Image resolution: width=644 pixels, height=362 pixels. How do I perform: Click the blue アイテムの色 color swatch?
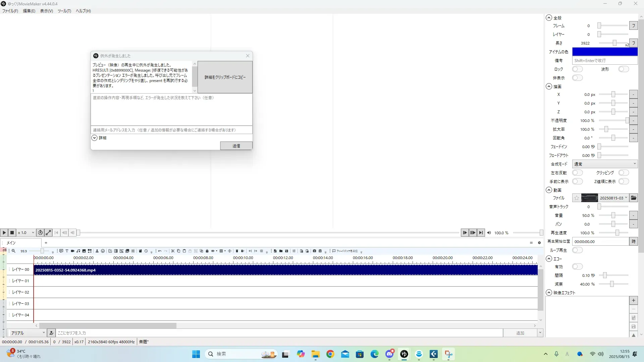click(x=604, y=52)
